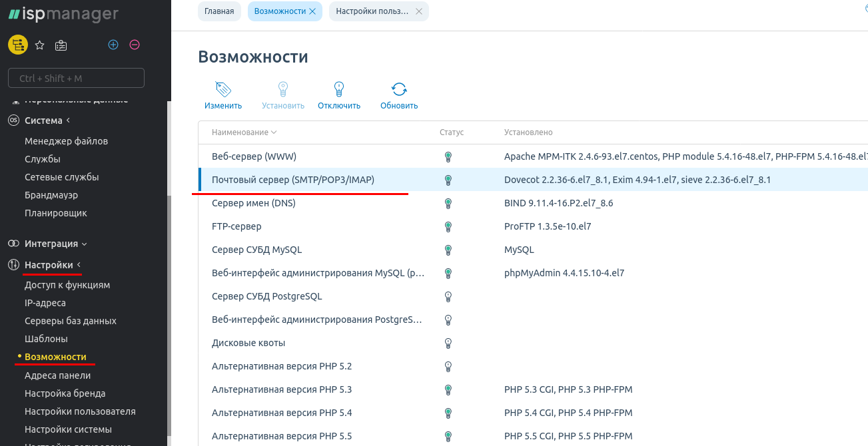Viewport: 868px width, 446px height.
Task: Click the Отключить lightbulb toolbar icon
Action: 338,90
